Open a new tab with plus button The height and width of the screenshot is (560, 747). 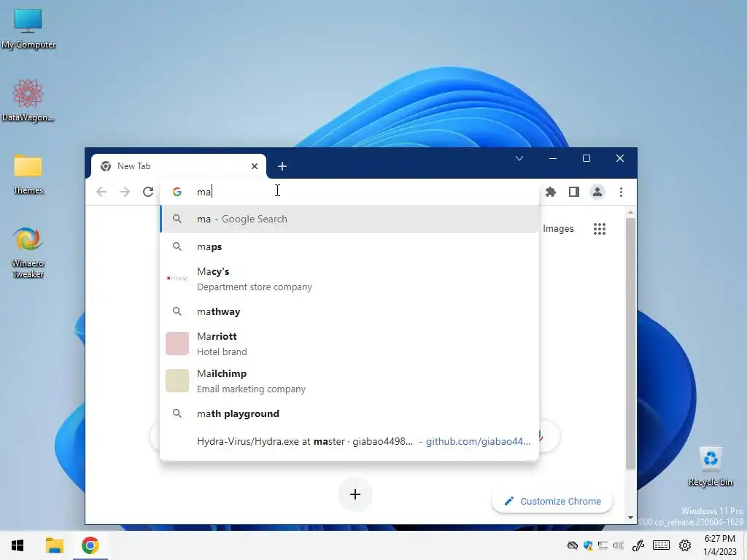click(x=282, y=166)
